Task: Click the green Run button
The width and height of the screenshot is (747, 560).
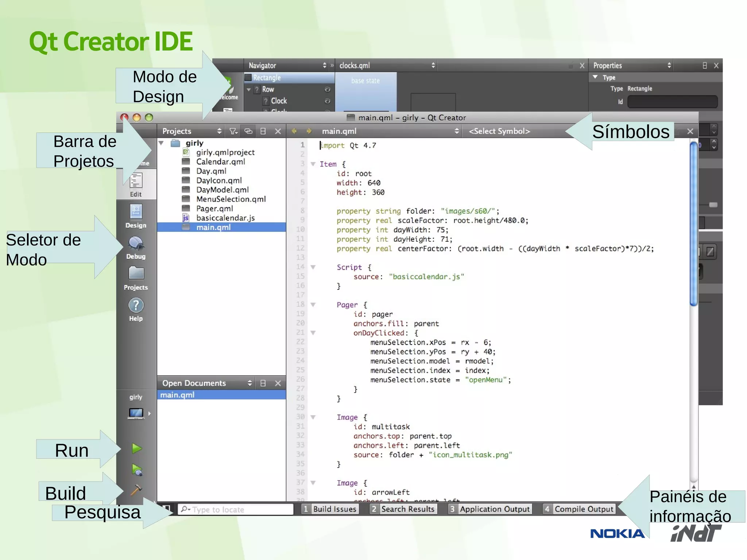Action: (136, 448)
